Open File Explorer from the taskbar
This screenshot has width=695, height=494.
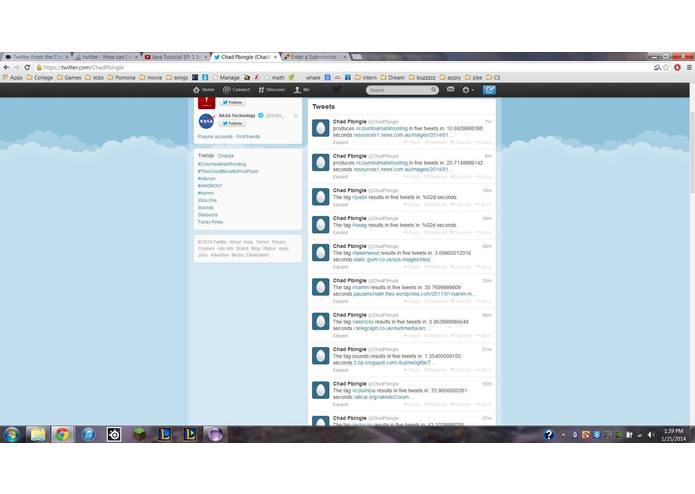[38, 435]
